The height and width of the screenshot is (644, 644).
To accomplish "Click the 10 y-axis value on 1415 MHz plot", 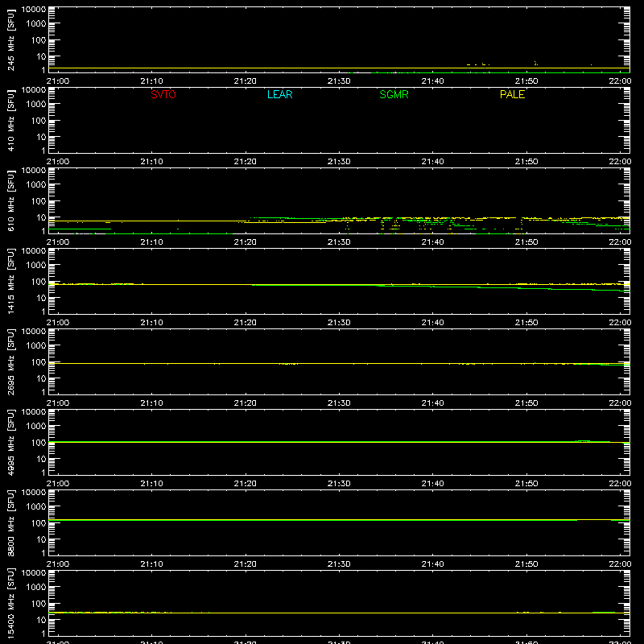I will point(41,298).
